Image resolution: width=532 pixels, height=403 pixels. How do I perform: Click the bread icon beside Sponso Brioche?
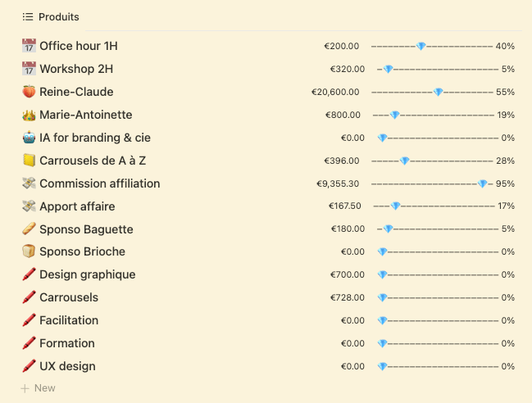29,251
